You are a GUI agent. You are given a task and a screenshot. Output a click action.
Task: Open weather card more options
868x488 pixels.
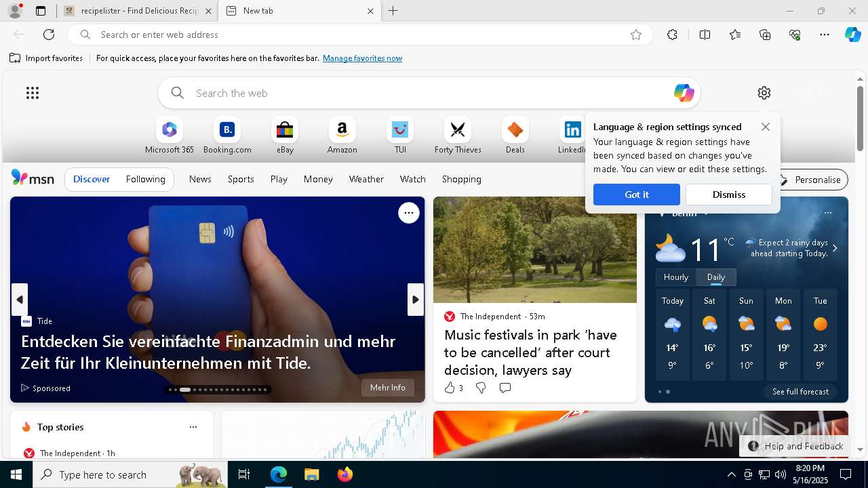[x=828, y=213]
